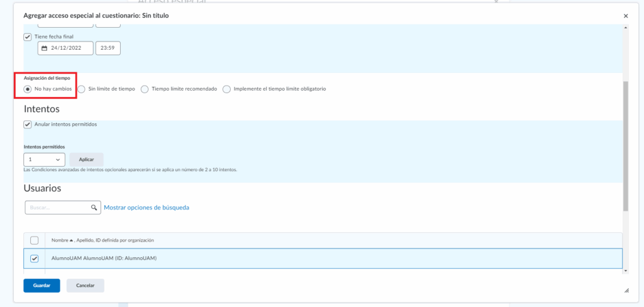Image resolution: width=644 pixels, height=307 pixels.
Task: Click the 23:59 end time field
Action: click(x=108, y=48)
